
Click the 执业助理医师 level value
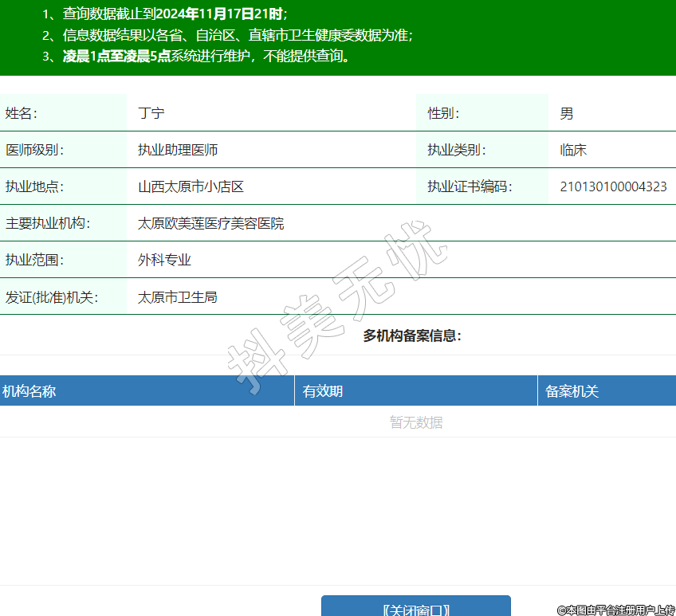[178, 150]
